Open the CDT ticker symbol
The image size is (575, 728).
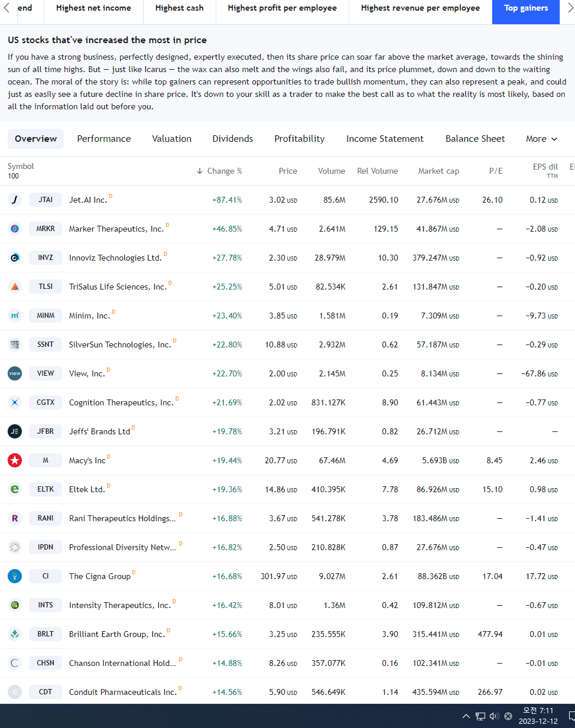click(x=46, y=692)
